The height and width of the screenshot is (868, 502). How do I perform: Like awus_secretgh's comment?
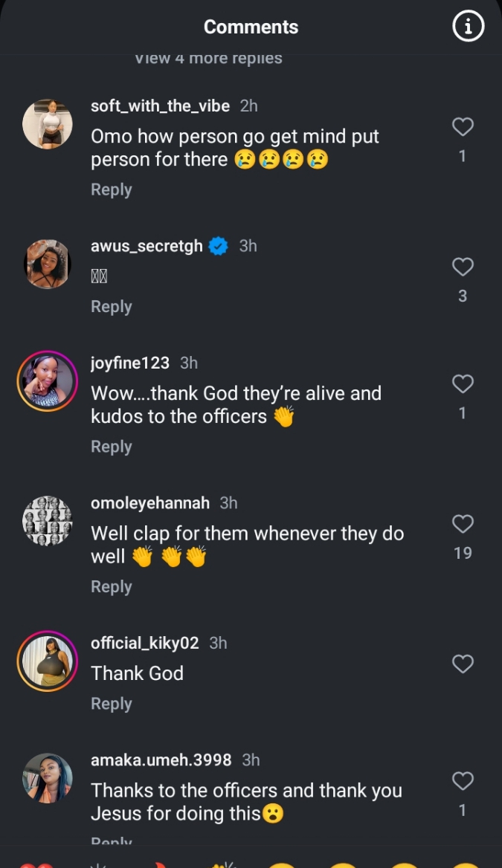(x=463, y=267)
